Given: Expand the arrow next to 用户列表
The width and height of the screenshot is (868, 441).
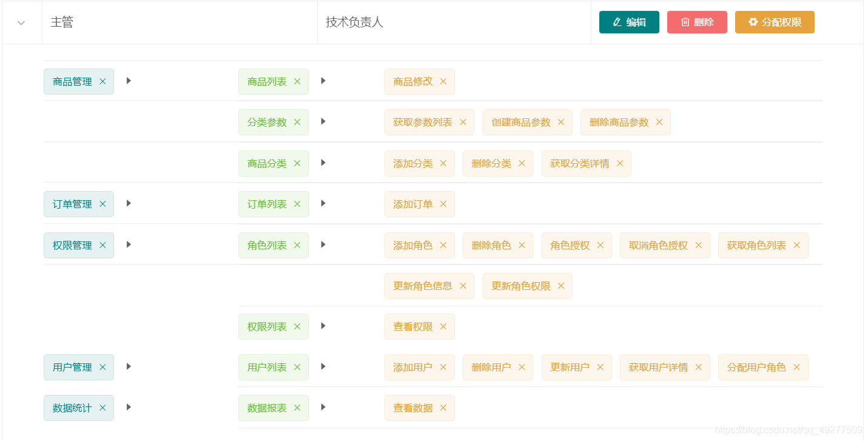Looking at the screenshot, I should [x=323, y=367].
